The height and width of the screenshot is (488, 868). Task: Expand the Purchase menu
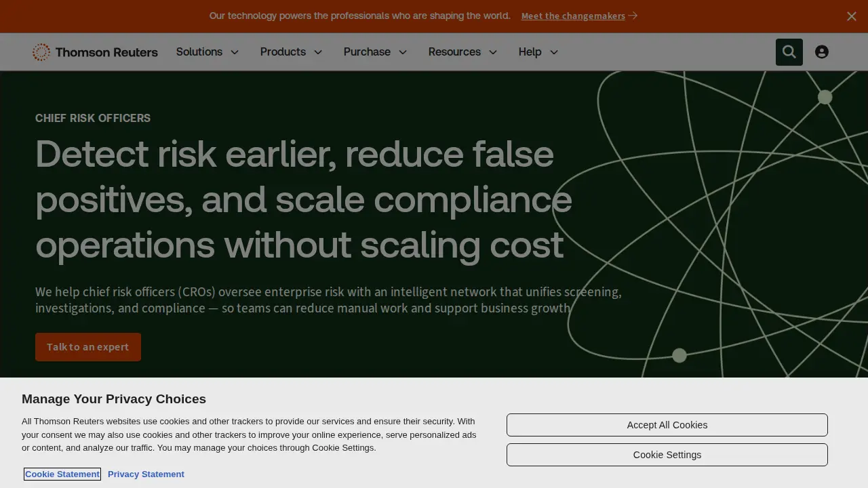[375, 52]
